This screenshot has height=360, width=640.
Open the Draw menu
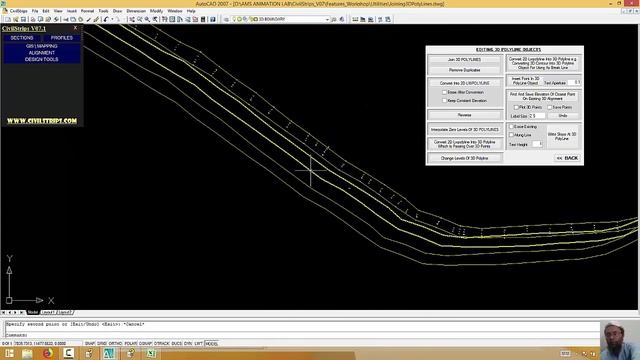pos(118,11)
